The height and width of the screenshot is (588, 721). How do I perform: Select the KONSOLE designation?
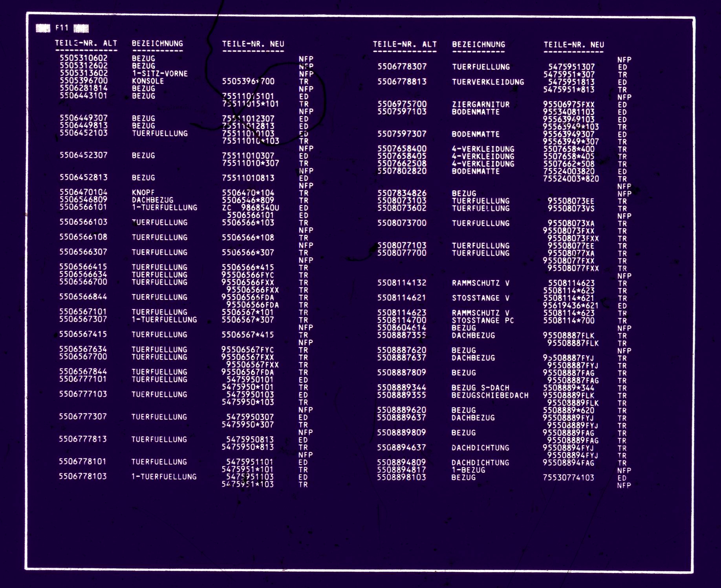(x=148, y=81)
